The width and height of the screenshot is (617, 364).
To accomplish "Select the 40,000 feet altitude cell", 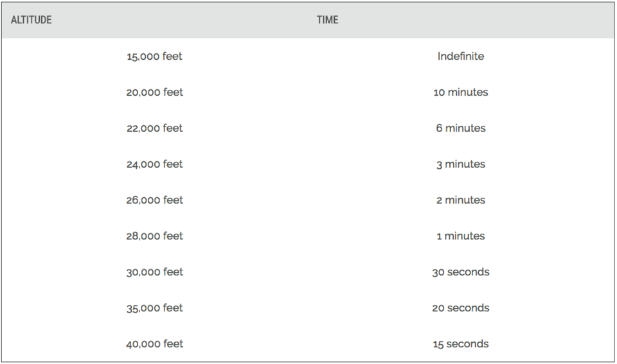I will point(154,344).
